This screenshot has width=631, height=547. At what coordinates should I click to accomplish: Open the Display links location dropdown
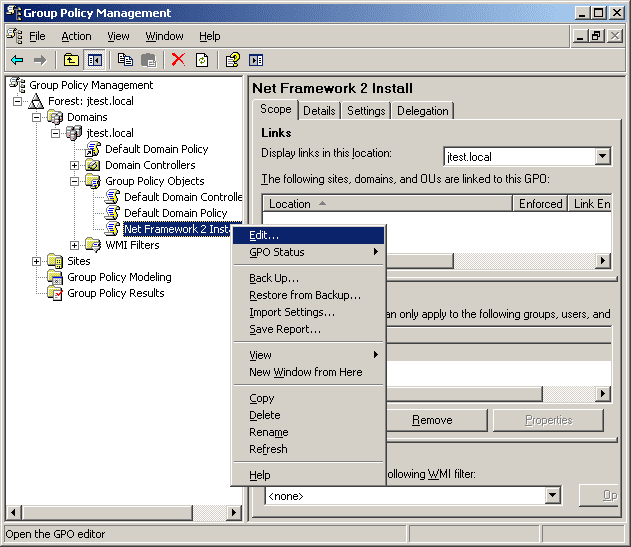pyautogui.click(x=602, y=157)
